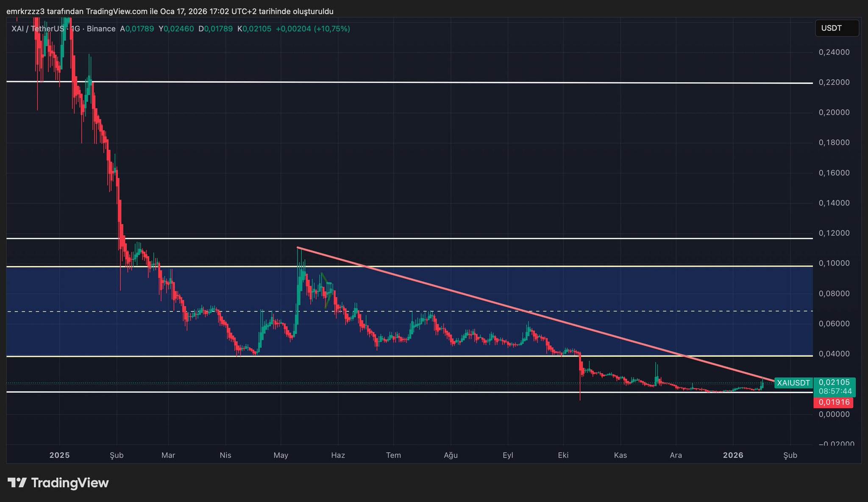Select the dashed white midline

(636, 311)
